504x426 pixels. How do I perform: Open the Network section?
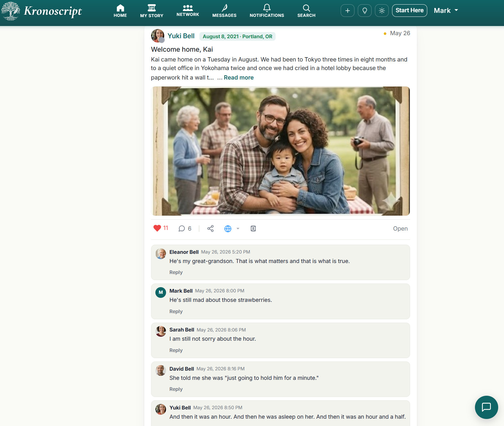click(188, 11)
